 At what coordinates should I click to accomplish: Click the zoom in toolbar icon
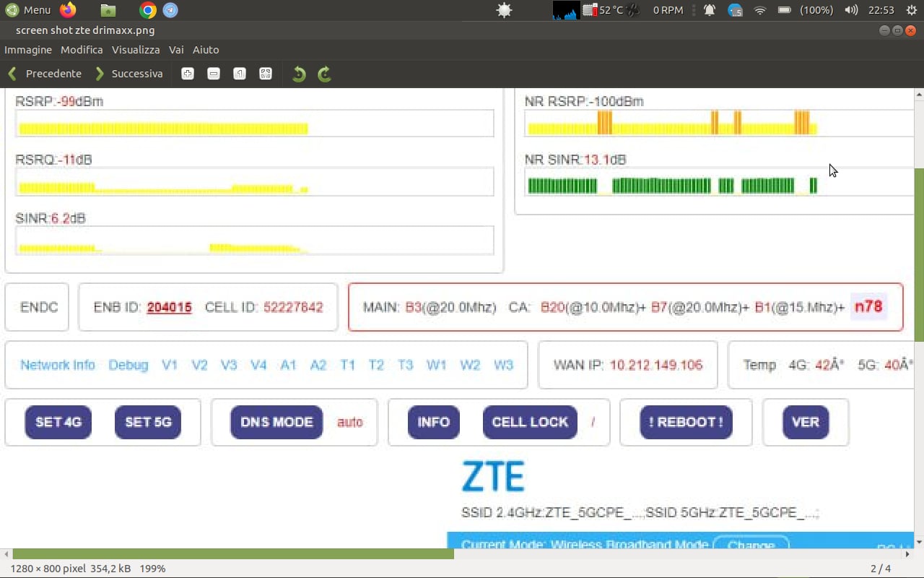(x=188, y=74)
